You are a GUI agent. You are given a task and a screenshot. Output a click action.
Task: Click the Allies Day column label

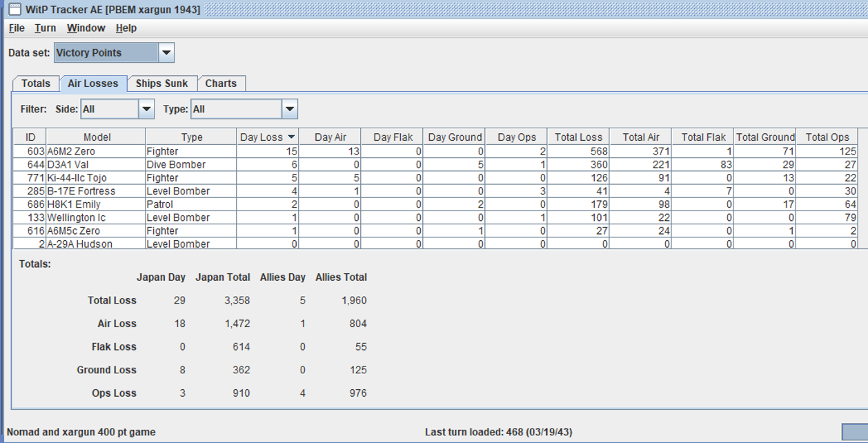pos(283,277)
